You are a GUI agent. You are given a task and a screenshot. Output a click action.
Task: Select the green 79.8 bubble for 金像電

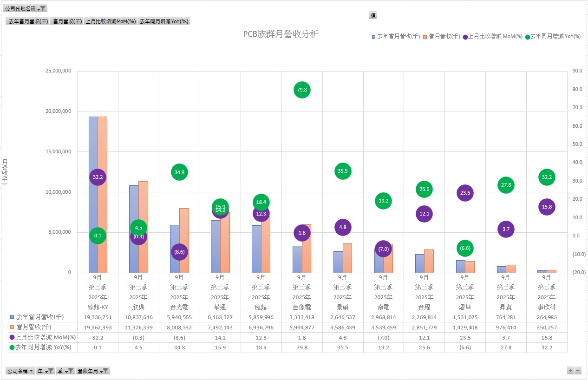click(x=301, y=90)
